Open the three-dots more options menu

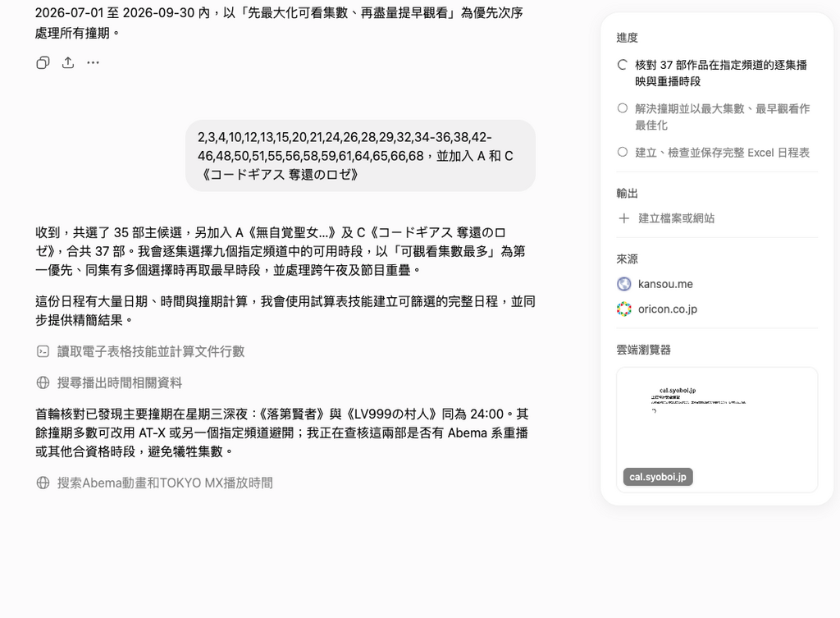pyautogui.click(x=94, y=62)
